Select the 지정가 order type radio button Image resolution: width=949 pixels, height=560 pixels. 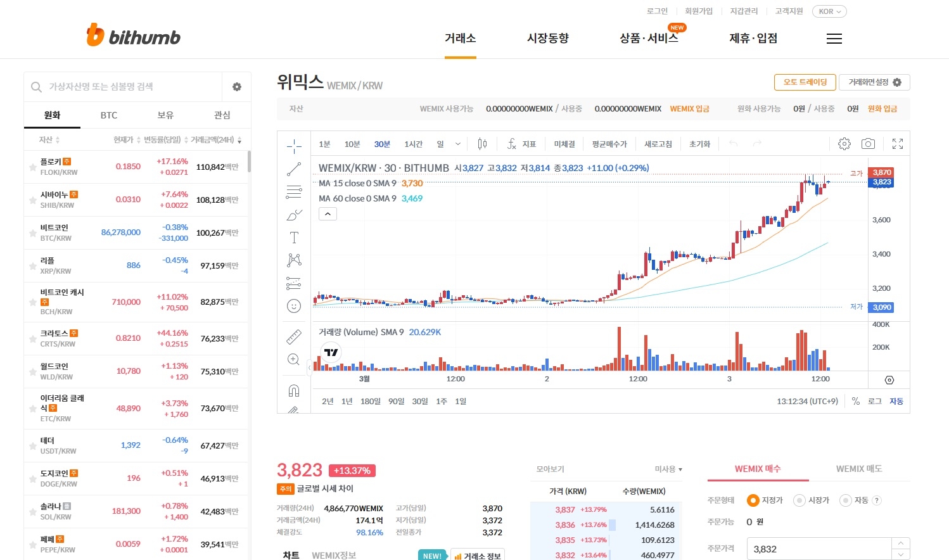(x=753, y=500)
